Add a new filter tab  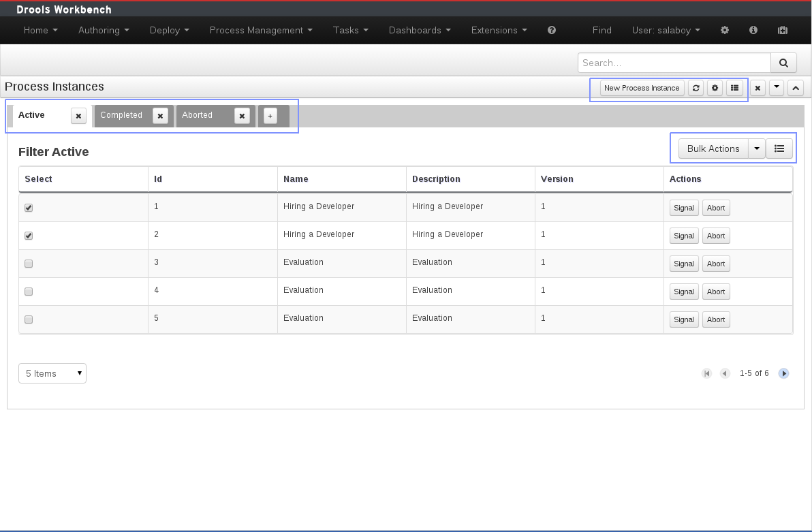(270, 116)
